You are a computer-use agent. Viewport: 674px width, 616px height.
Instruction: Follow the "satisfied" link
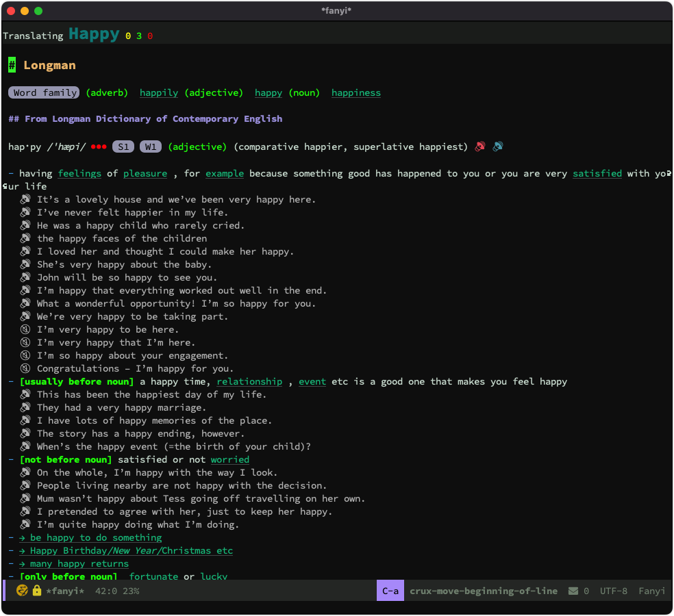click(597, 174)
